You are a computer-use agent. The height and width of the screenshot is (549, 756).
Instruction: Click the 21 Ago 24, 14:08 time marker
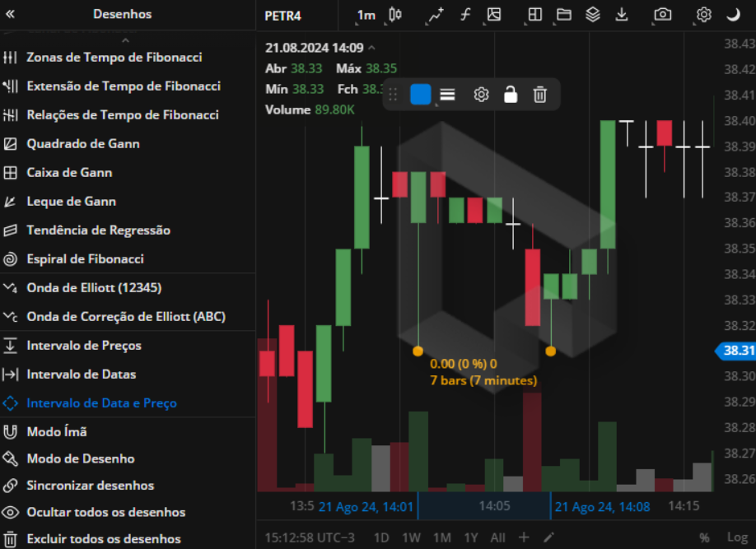click(x=602, y=507)
